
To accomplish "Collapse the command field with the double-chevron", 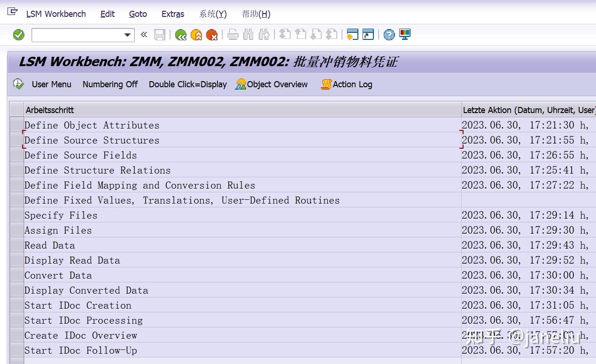I will (x=144, y=35).
